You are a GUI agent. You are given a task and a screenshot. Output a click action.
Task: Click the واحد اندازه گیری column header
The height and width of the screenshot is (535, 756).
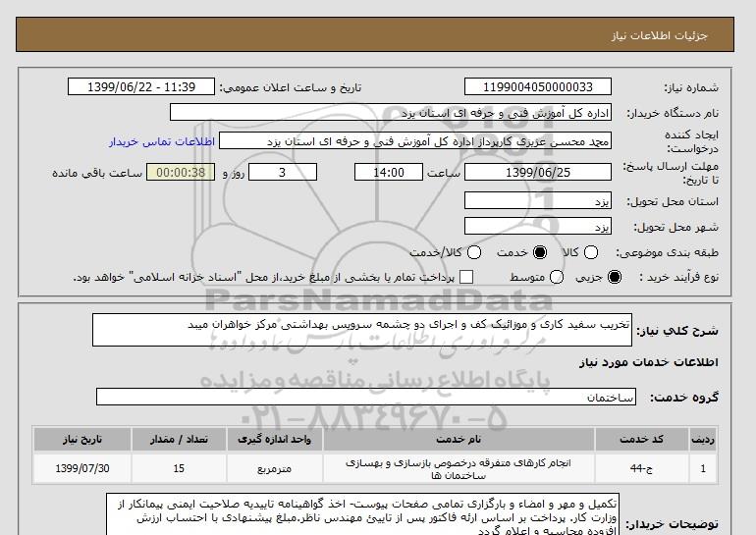coord(274,439)
